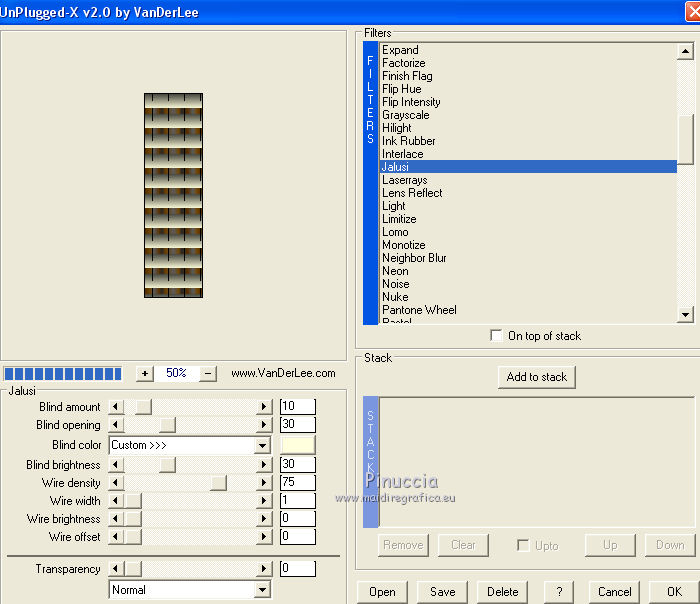The width and height of the screenshot is (700, 604).
Task: Click the Save button
Action: (x=442, y=592)
